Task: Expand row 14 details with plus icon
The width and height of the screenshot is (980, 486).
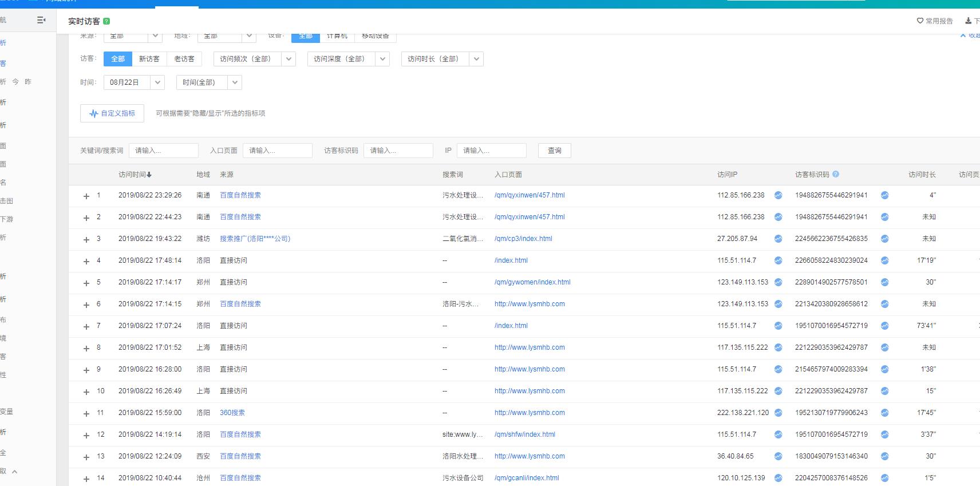Action: coord(86,479)
